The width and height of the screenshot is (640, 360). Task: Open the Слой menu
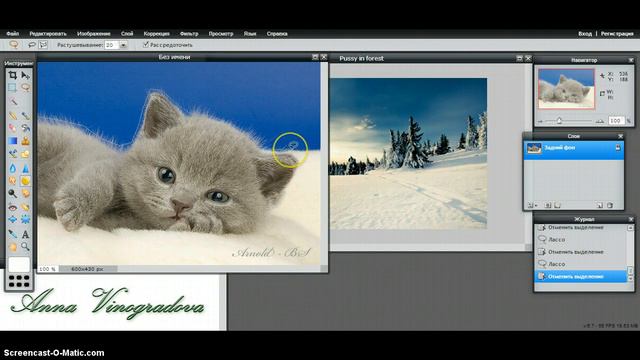point(127,34)
